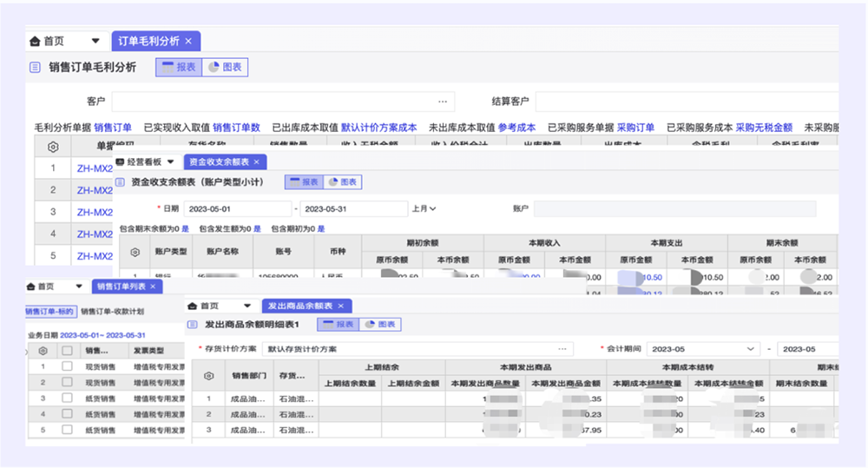Check the row 3 checkbox in 销售订单列表
This screenshot has height=468, width=868.
(67, 399)
